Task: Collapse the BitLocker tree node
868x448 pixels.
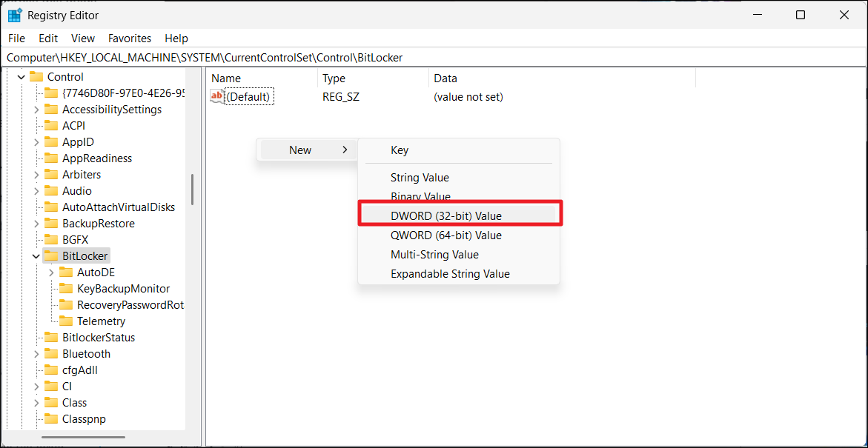Action: pos(36,256)
